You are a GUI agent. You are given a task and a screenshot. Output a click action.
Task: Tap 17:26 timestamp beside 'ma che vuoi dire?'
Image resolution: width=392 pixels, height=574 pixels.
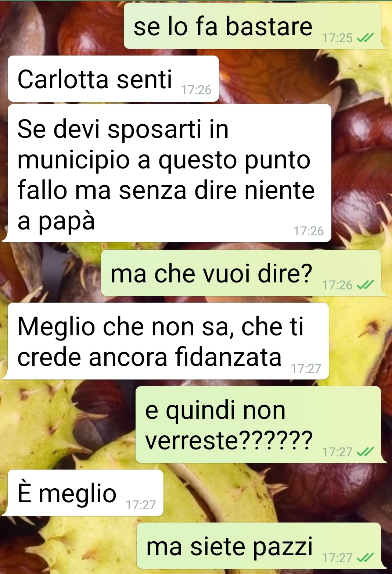[337, 285]
